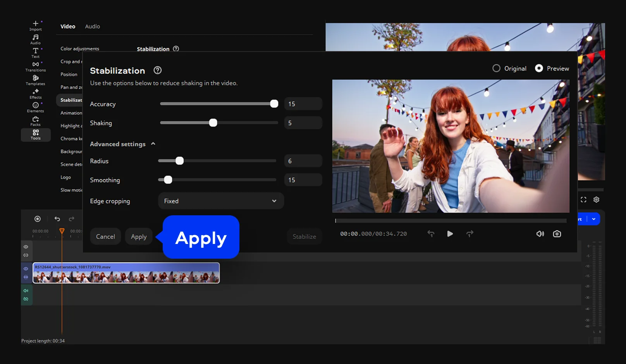Click the Cancel button
Image resolution: width=626 pixels, height=364 pixels.
[105, 236]
